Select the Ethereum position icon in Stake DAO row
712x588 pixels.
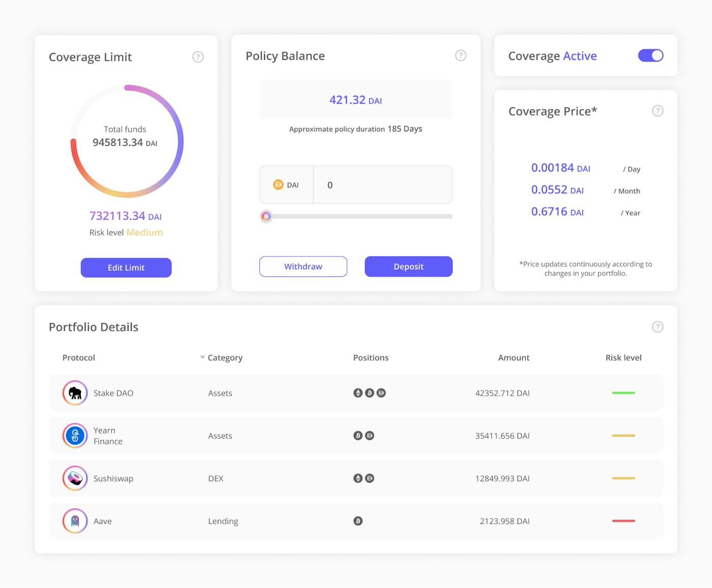coord(358,392)
